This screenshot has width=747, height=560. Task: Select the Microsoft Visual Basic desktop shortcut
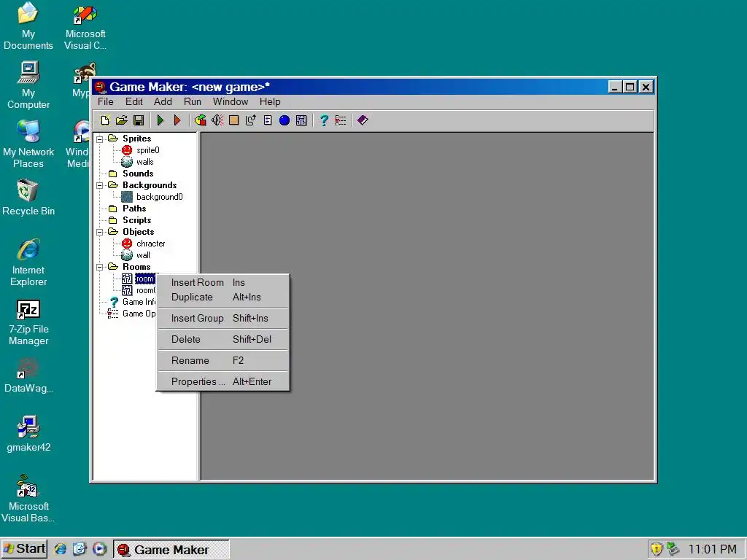28,499
